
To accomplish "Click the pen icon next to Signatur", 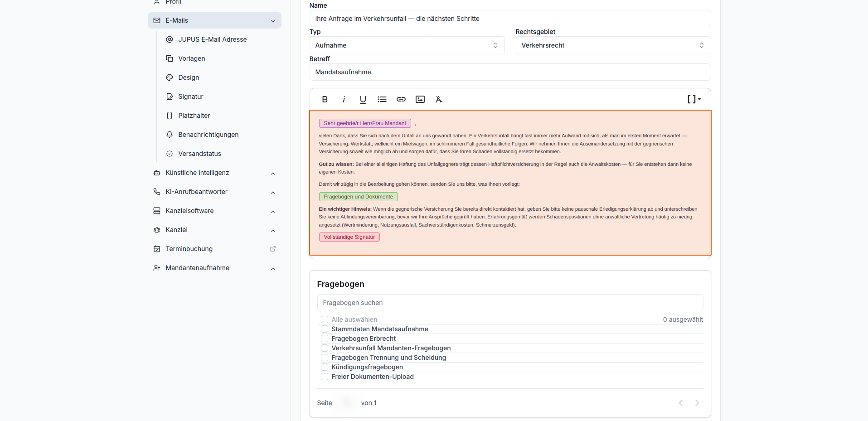I will click(x=170, y=97).
